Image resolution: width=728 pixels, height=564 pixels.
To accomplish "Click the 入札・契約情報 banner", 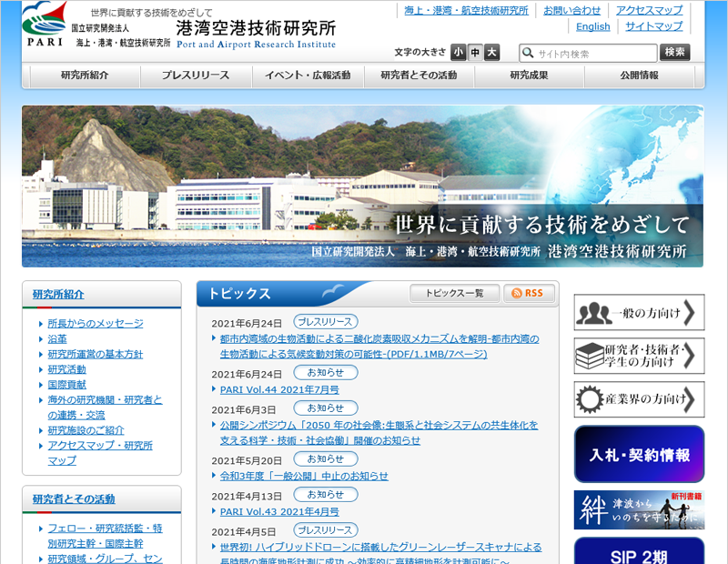I will (639, 454).
